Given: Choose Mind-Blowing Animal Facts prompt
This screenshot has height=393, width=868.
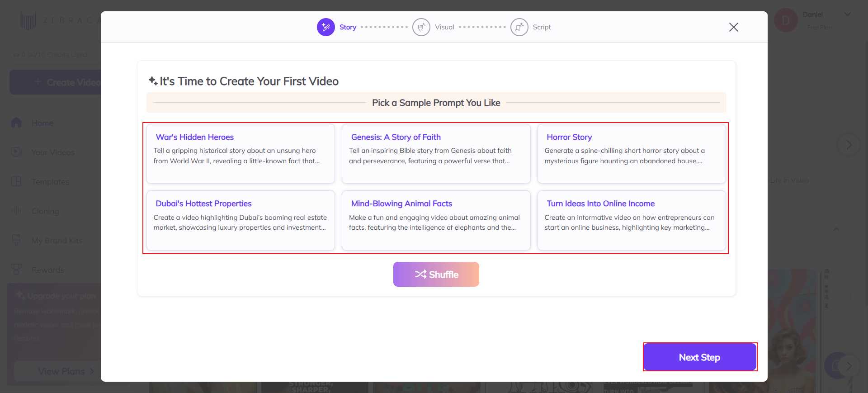Looking at the screenshot, I should click(436, 220).
